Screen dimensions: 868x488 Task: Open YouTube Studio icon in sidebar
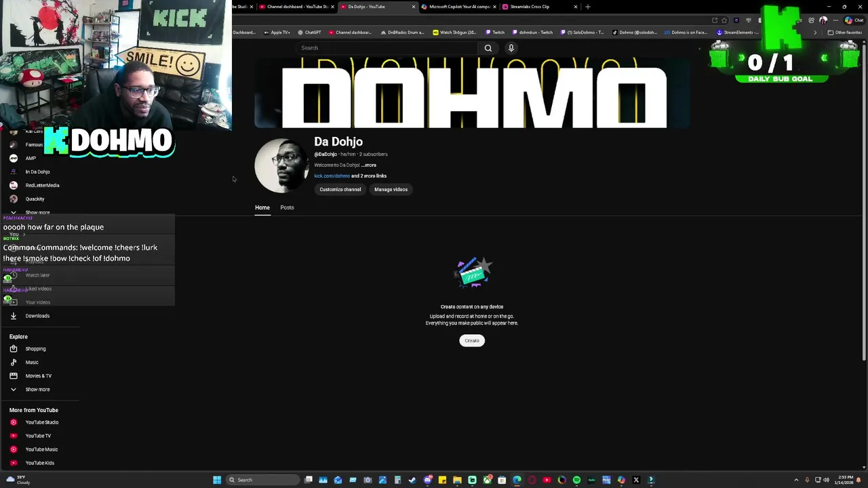(13, 422)
